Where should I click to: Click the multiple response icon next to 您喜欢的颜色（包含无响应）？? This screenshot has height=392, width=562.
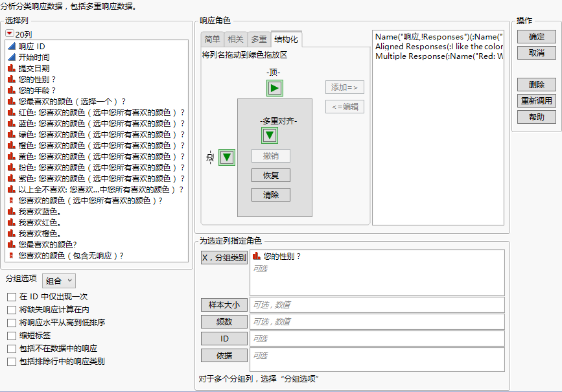point(11,256)
